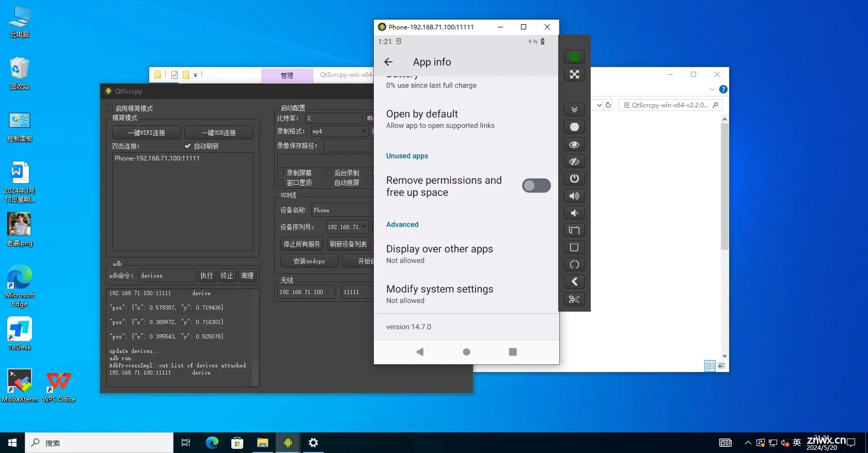Click the white circle touch-point icon
Viewport: 868px width, 453px height.
(574, 127)
